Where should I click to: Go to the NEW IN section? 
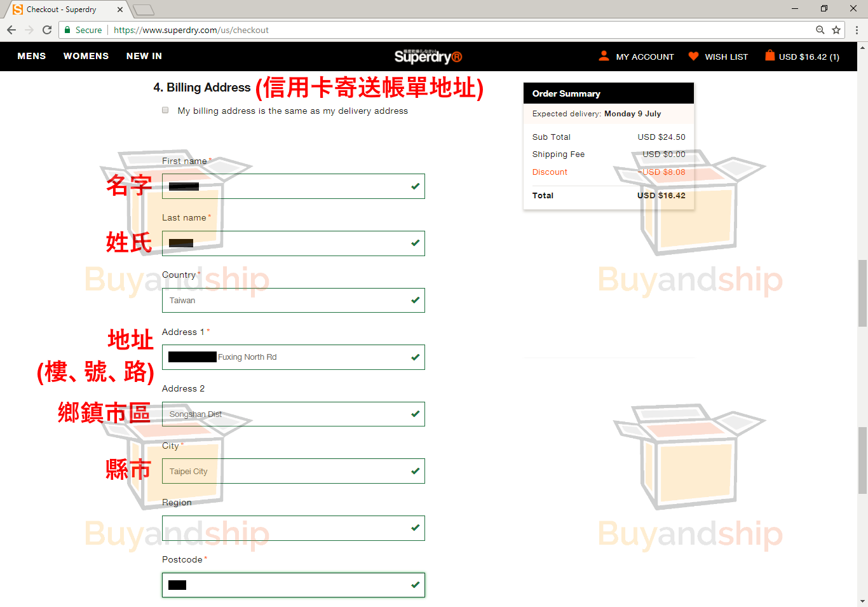pos(144,56)
